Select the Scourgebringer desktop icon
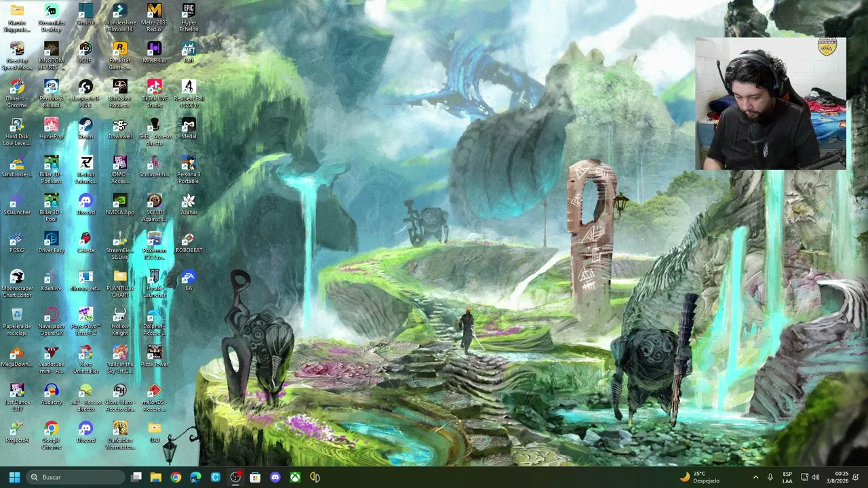Screen dimensions: 868x488 155,167
